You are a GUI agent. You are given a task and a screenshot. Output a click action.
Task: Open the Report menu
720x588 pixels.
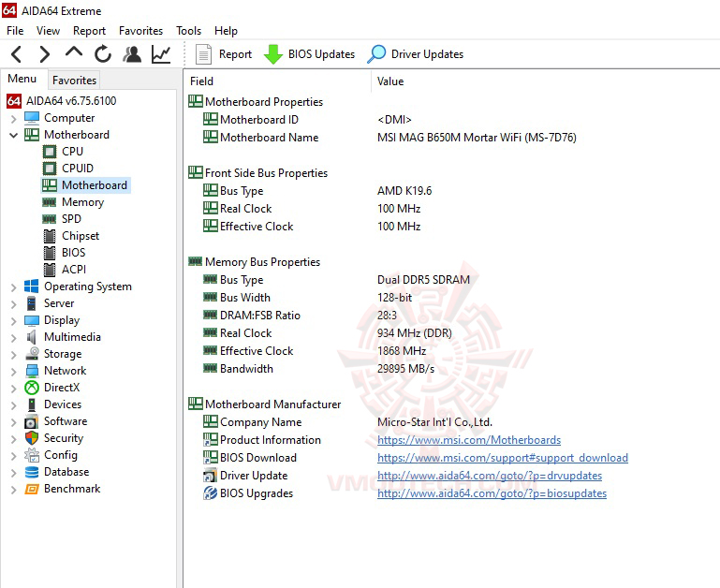pyautogui.click(x=89, y=31)
